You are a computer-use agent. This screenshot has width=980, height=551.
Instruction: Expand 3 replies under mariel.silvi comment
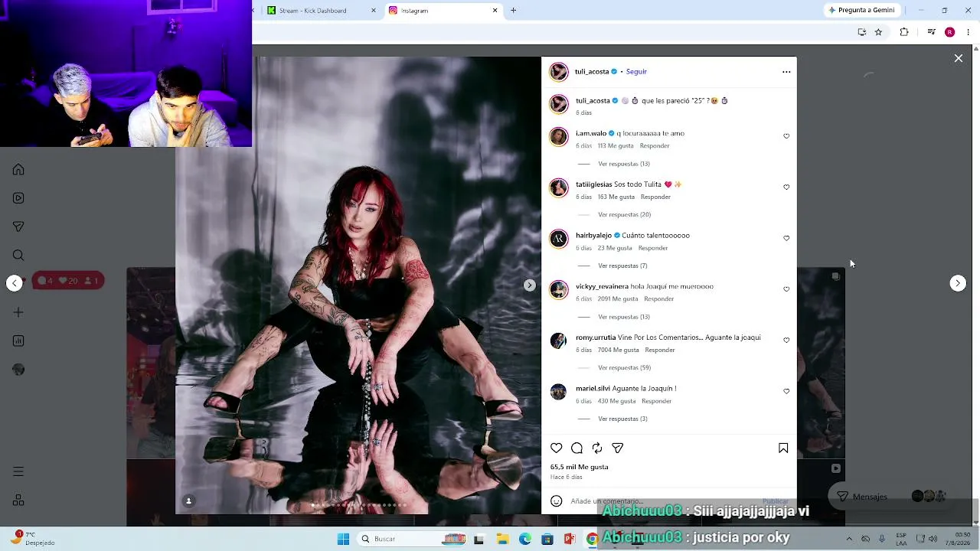click(x=622, y=419)
